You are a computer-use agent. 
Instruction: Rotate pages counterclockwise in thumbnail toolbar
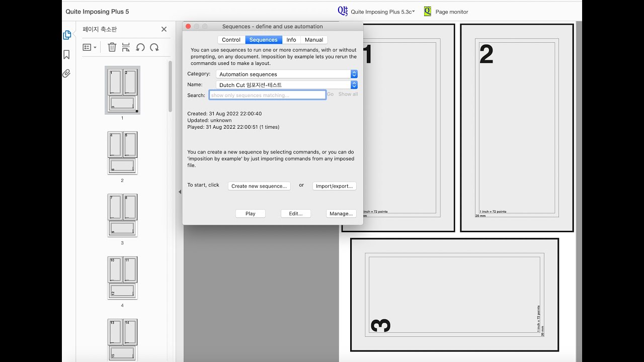click(x=140, y=47)
